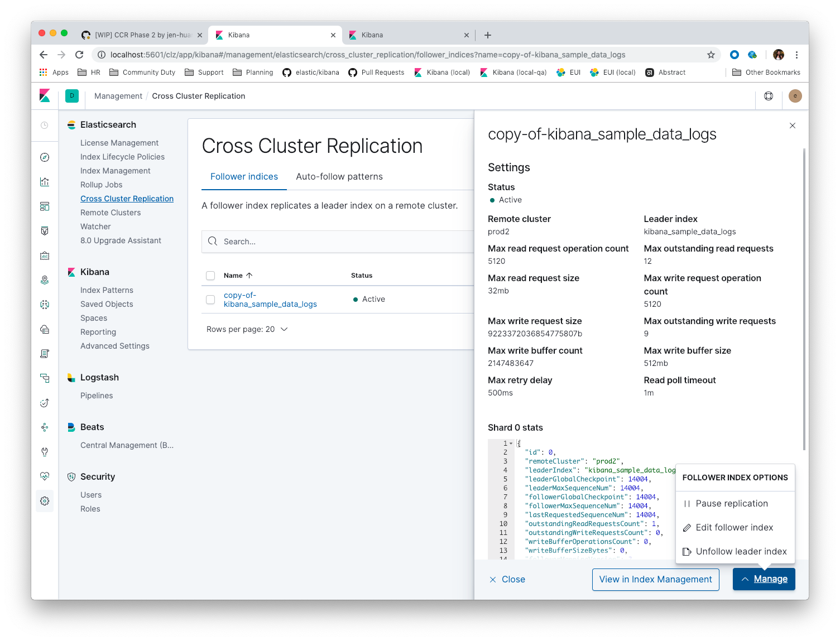Open Watcher nav link
Image resolution: width=840 pixels, height=641 pixels.
[x=95, y=226]
